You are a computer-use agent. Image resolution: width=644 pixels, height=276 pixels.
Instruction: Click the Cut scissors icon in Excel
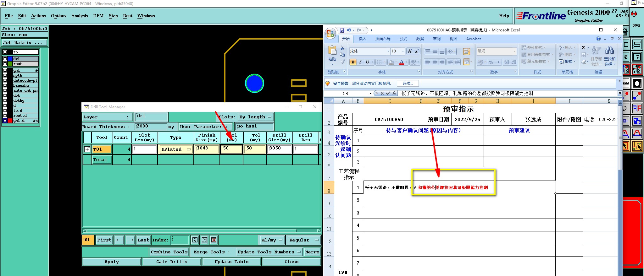click(342, 48)
